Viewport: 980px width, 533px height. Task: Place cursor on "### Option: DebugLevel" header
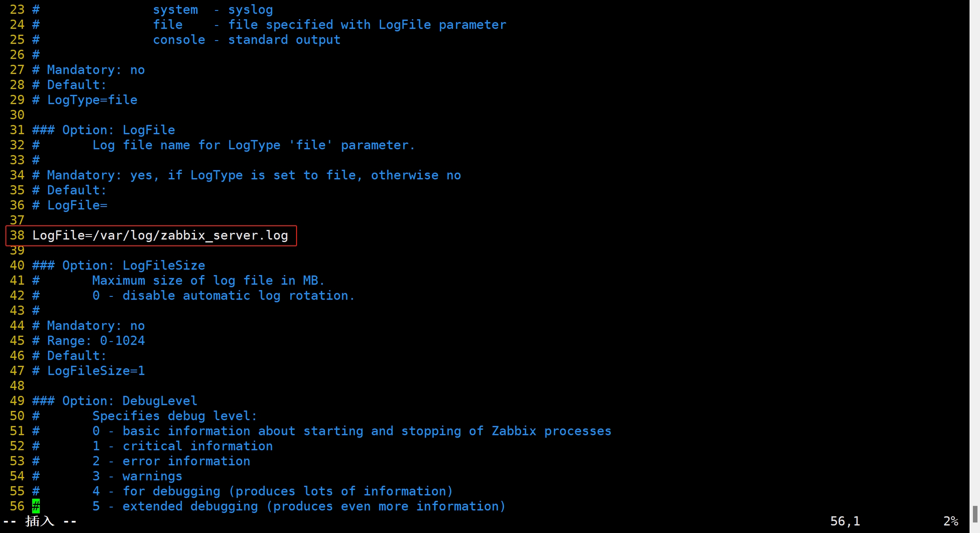click(115, 401)
